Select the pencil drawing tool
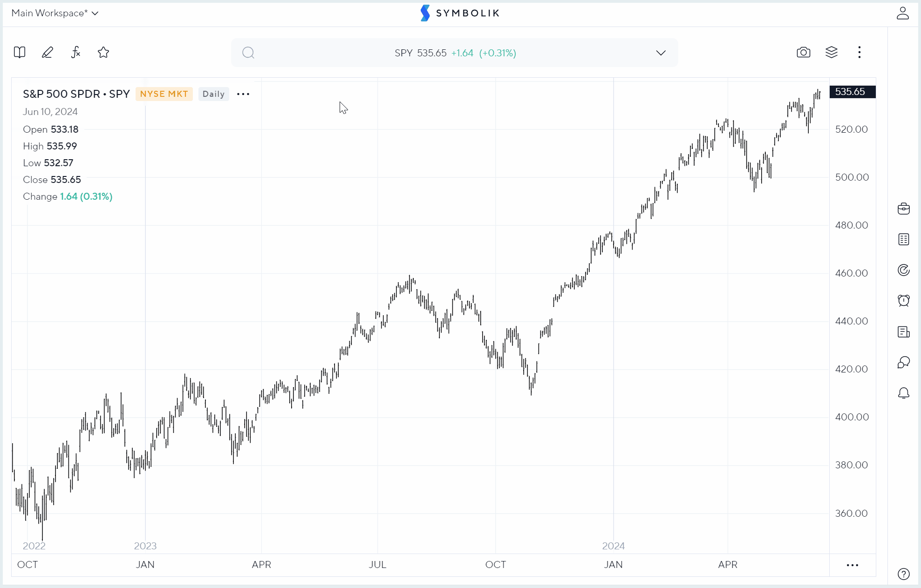This screenshot has height=588, width=921. [x=48, y=52]
